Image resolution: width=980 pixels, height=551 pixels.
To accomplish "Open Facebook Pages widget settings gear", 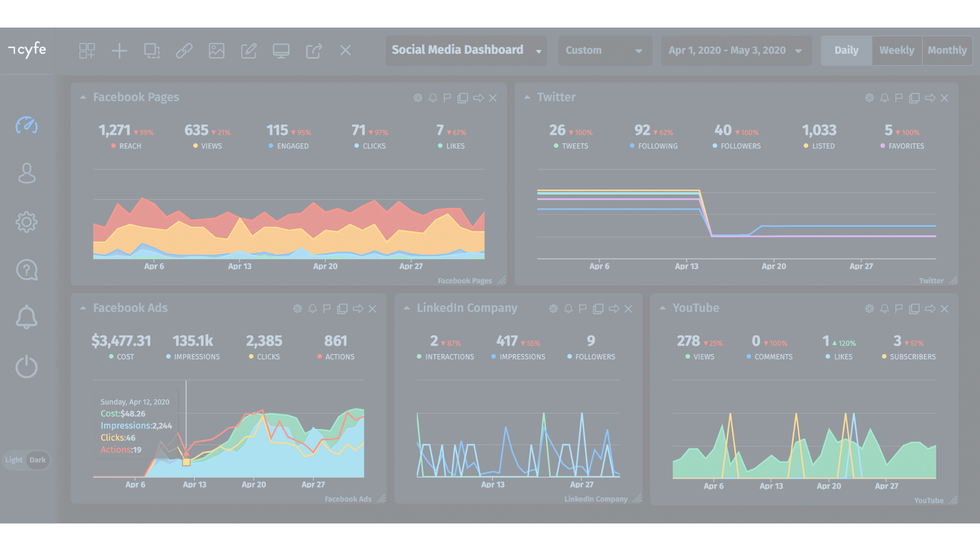I will (418, 98).
